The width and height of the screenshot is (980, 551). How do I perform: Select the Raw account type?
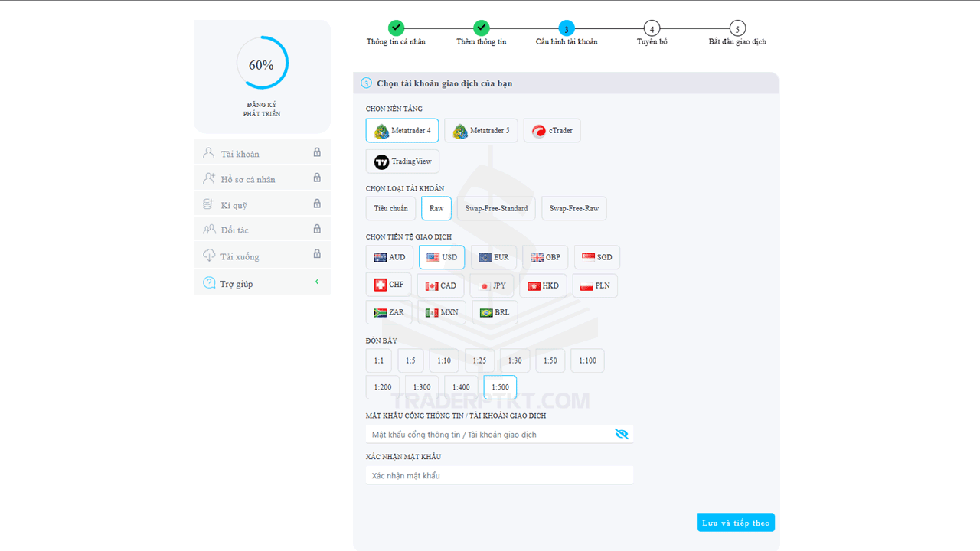436,208
